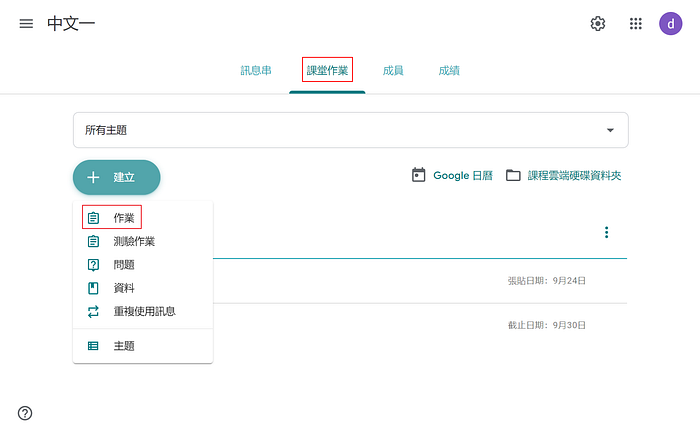The image size is (700, 438).
Task: Open the 課程雲端硬碟資料夾 link
Action: pos(574,175)
